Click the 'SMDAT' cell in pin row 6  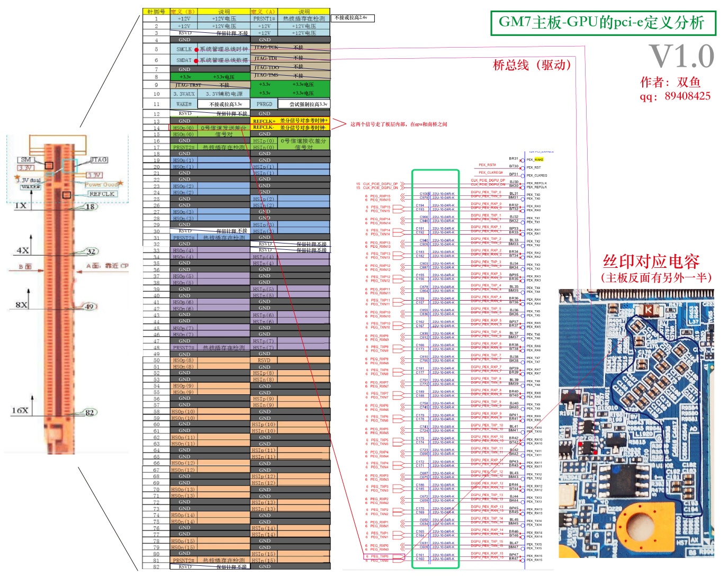point(183,60)
